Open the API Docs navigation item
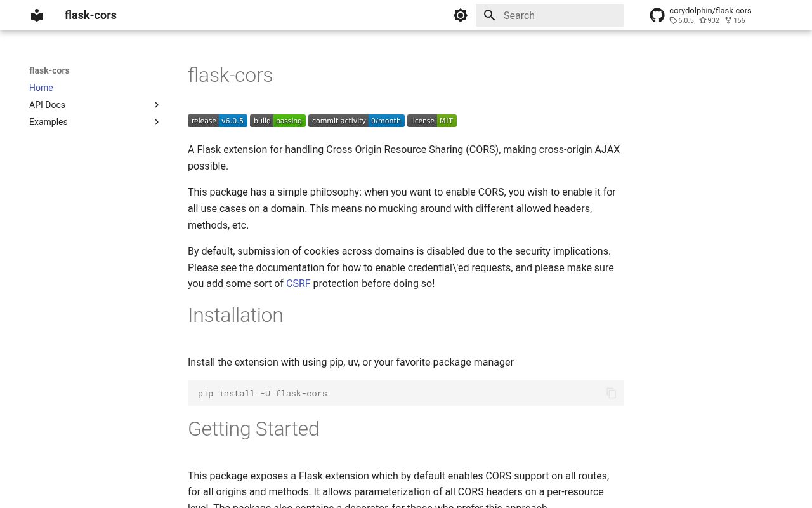 click(x=47, y=105)
